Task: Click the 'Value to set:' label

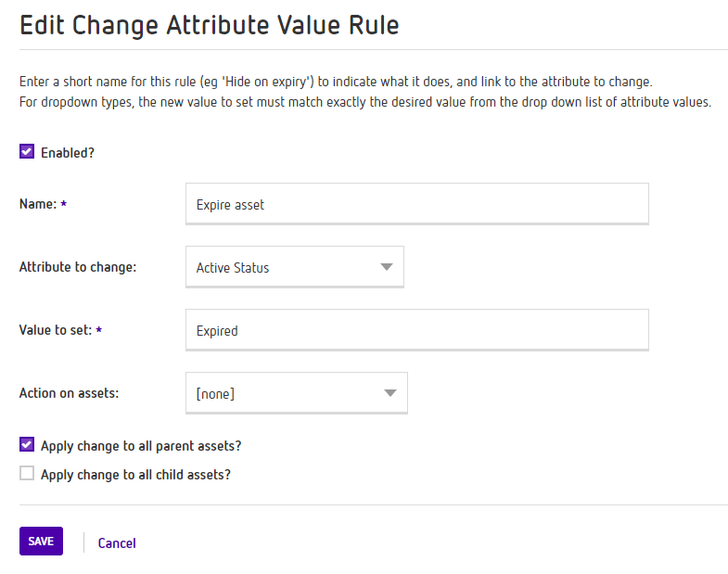Action: pyautogui.click(x=56, y=330)
